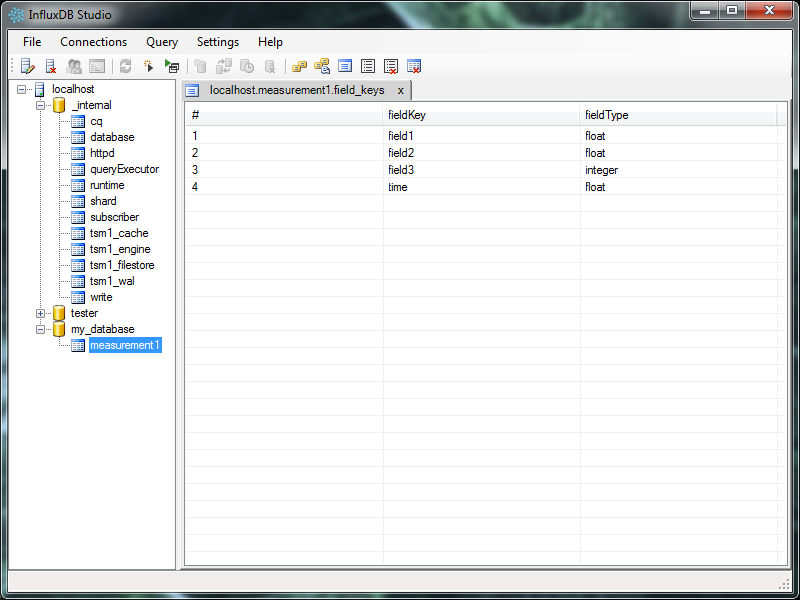The height and width of the screenshot is (600, 800).
Task: Click the drop series list-with-red-x icon
Action: coord(391,66)
